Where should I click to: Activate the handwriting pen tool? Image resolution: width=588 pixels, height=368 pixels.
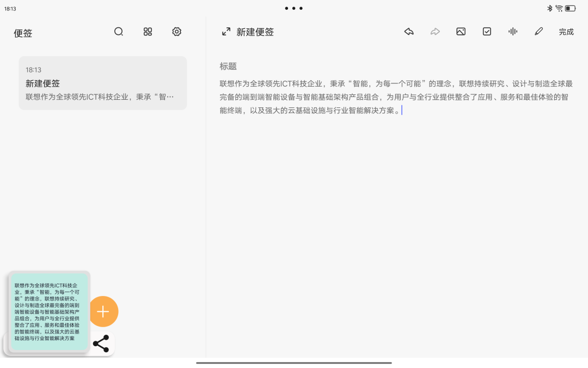(x=538, y=32)
